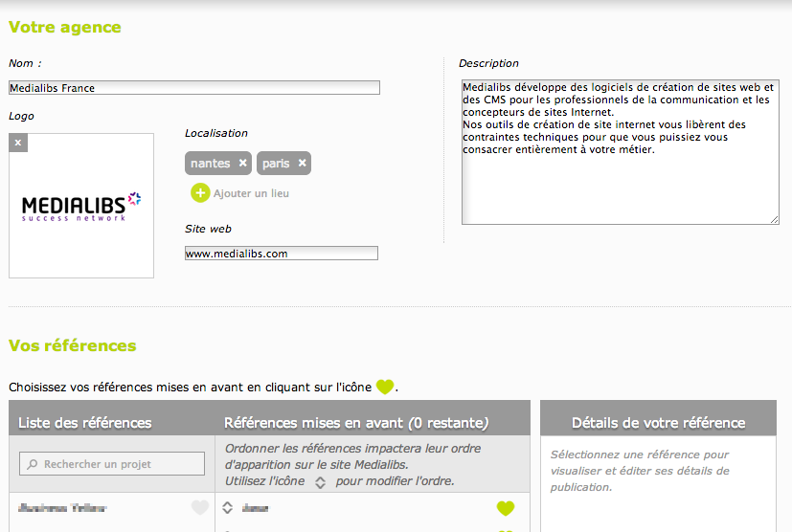Select the first blurred featured reference name
The width and height of the screenshot is (792, 532).
point(256,508)
